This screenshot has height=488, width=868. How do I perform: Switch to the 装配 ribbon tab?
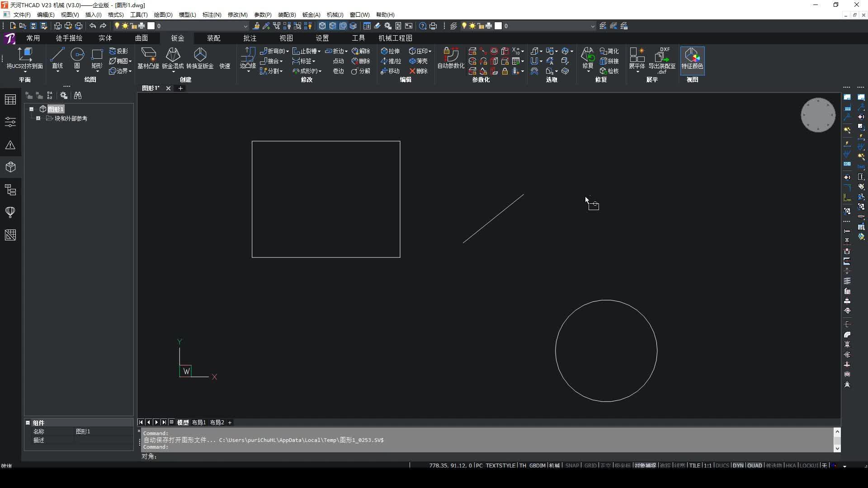click(213, 38)
